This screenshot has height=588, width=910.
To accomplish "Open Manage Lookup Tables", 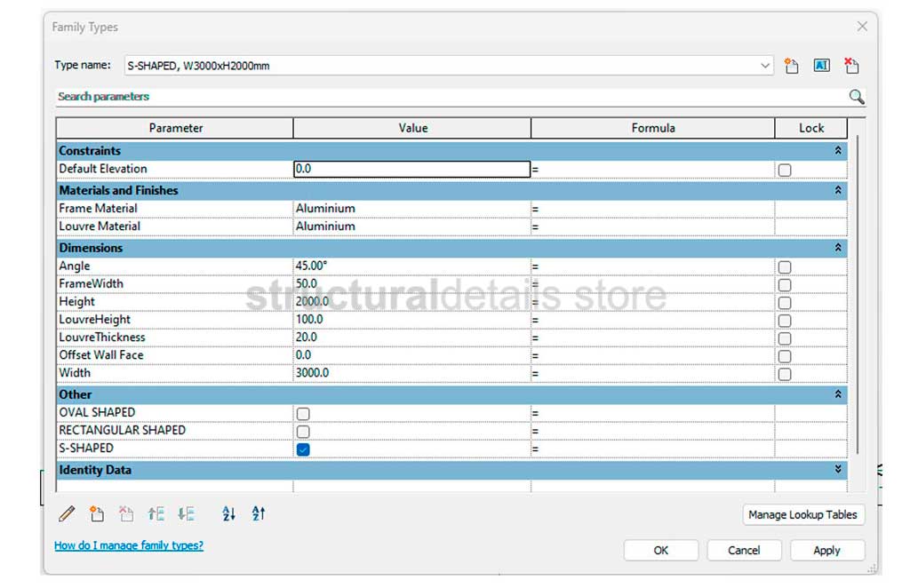I will (803, 515).
